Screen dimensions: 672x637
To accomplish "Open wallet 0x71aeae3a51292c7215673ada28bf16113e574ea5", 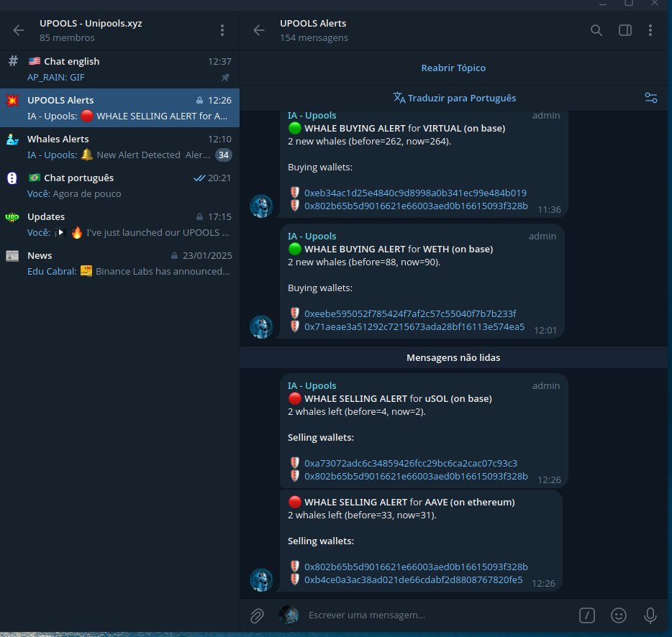I will [x=414, y=326].
